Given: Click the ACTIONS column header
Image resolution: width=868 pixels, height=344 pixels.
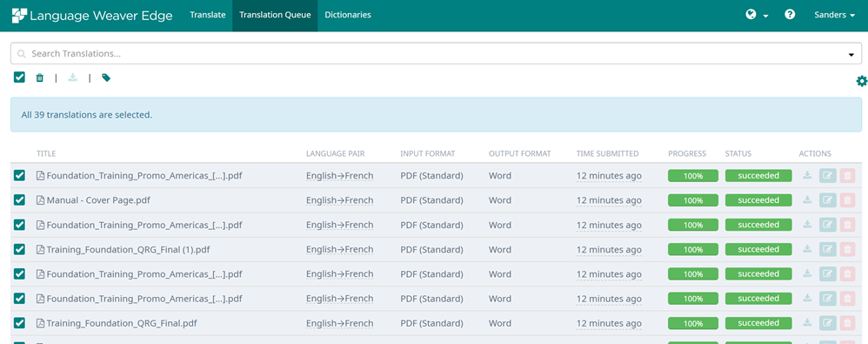Looking at the screenshot, I should tap(815, 153).
